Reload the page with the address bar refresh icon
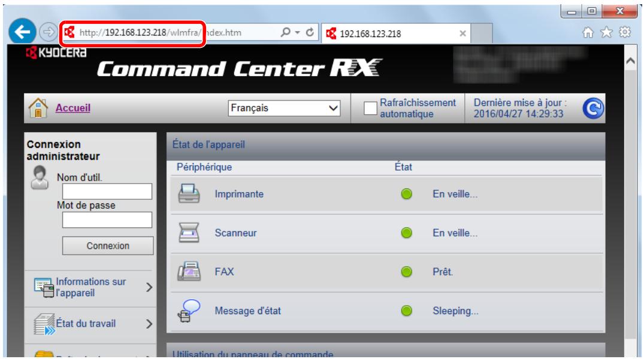The height and width of the screenshot is (359, 644). (310, 32)
